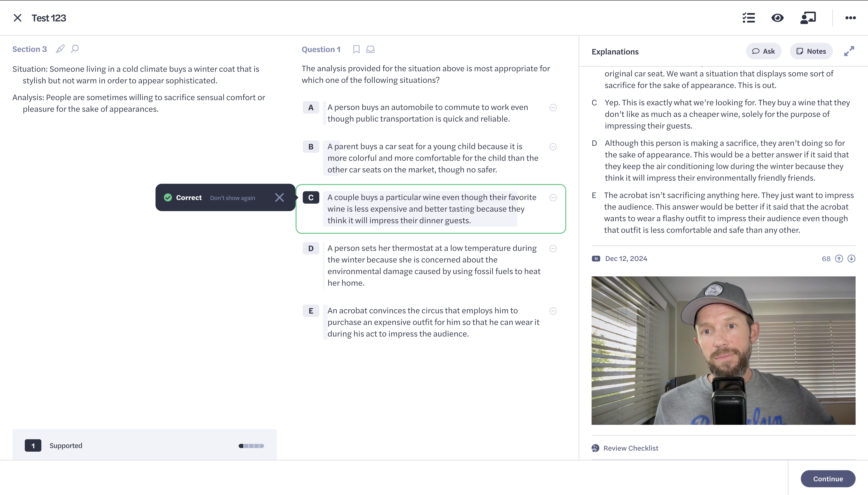Select answer choice D
Image resolution: width=868 pixels, height=495 pixels.
tap(311, 249)
